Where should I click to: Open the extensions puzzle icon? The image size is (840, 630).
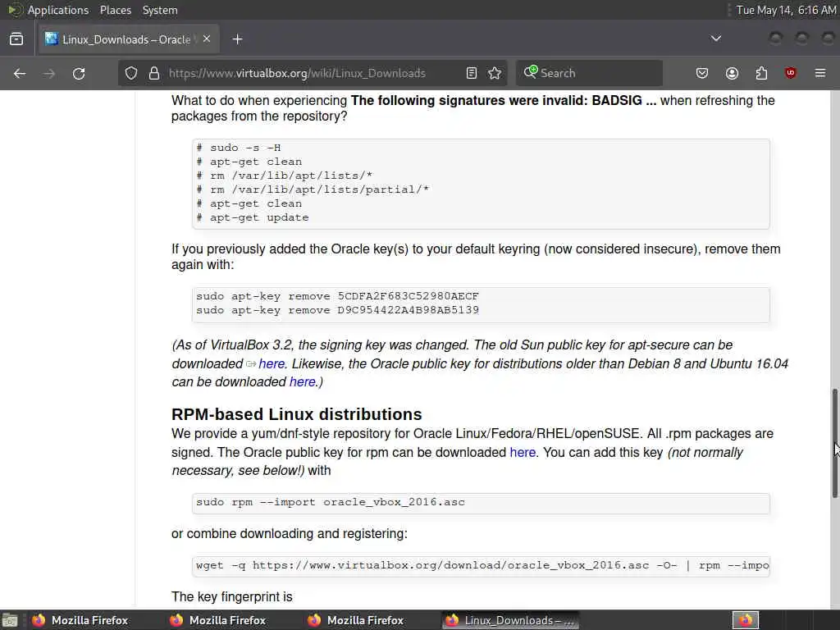761,73
